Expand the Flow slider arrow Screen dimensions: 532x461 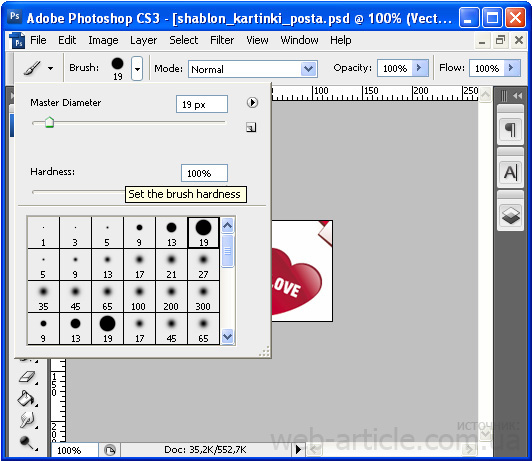(x=512, y=68)
